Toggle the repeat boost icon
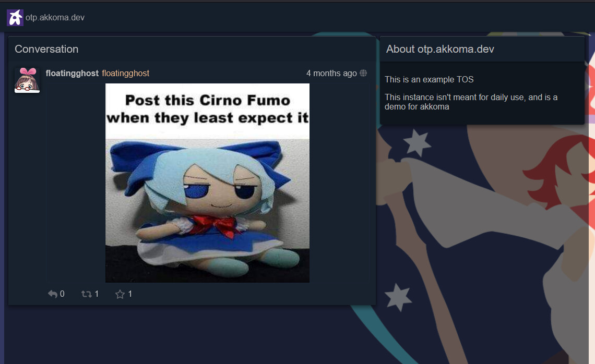The height and width of the screenshot is (364, 595). [x=87, y=294]
